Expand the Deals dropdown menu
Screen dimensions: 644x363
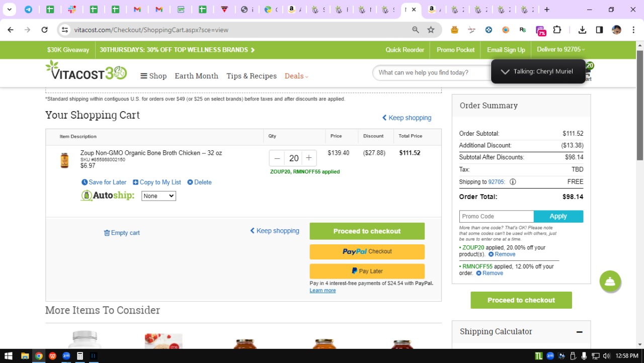(x=296, y=76)
